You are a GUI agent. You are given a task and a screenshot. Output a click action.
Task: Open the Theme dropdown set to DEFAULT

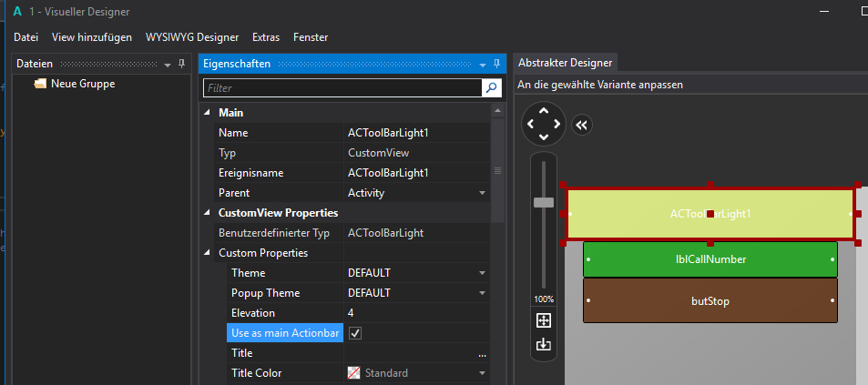pyautogui.click(x=482, y=273)
